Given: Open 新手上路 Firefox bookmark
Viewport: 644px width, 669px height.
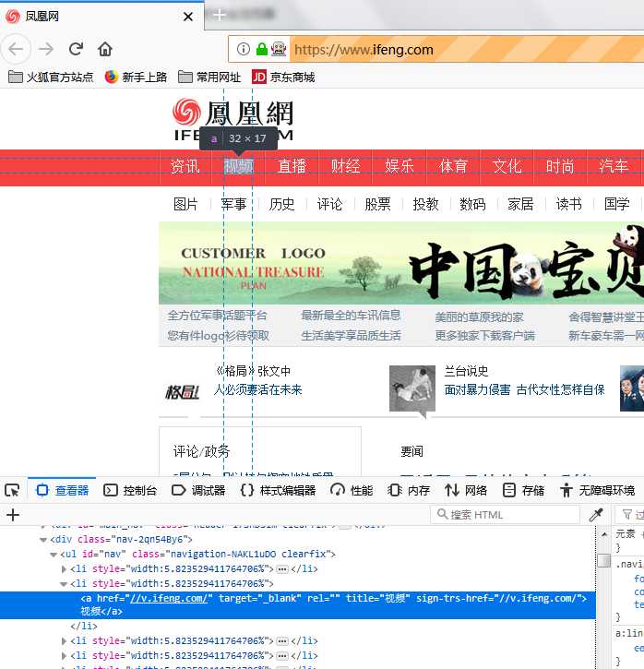Looking at the screenshot, I should click(136, 78).
